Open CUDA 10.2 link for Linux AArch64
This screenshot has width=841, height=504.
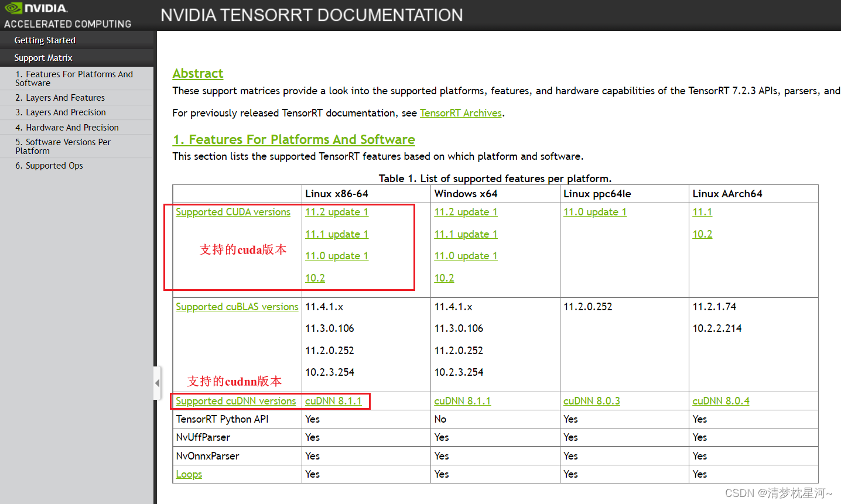tap(702, 234)
